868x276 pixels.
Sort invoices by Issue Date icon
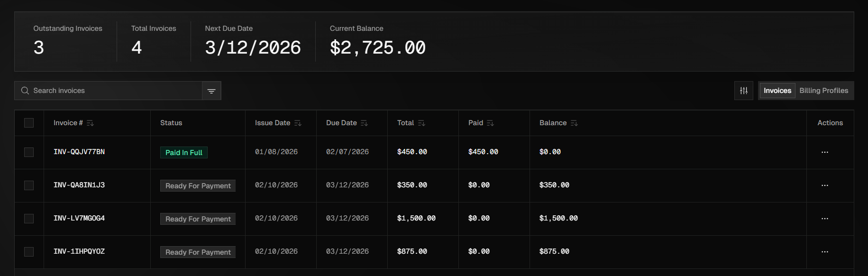298,123
